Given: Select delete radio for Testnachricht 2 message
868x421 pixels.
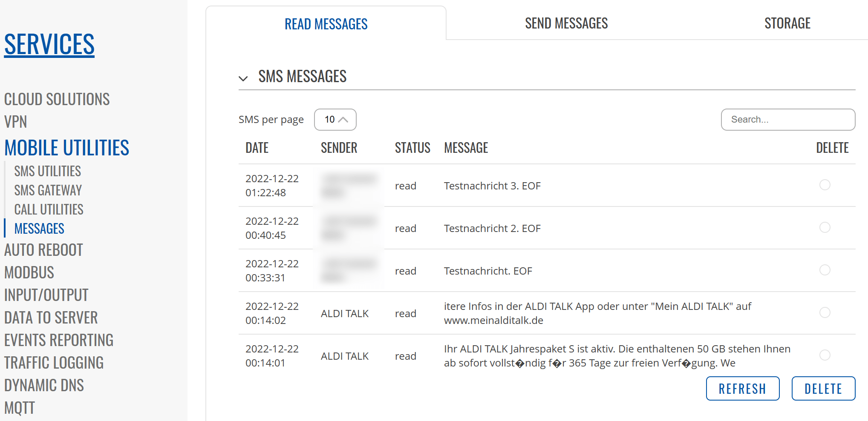Looking at the screenshot, I should 825,227.
